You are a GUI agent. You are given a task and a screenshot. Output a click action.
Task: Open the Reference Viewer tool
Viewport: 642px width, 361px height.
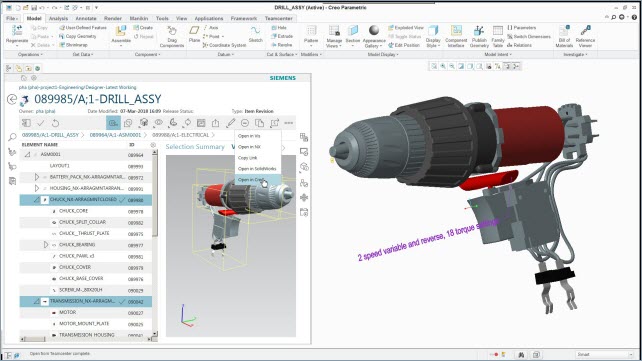click(585, 30)
